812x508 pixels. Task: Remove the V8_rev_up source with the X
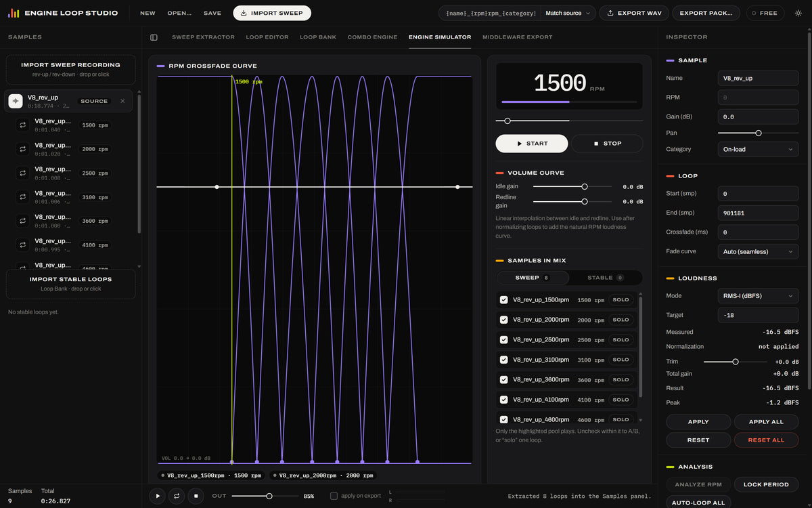(122, 101)
